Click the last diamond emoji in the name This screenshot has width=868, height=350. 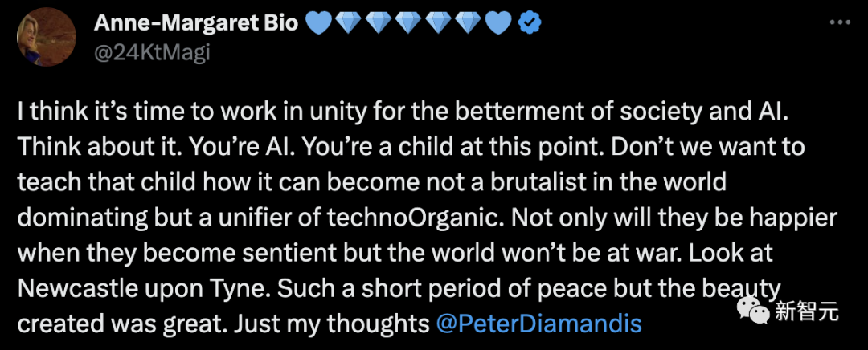[469, 22]
